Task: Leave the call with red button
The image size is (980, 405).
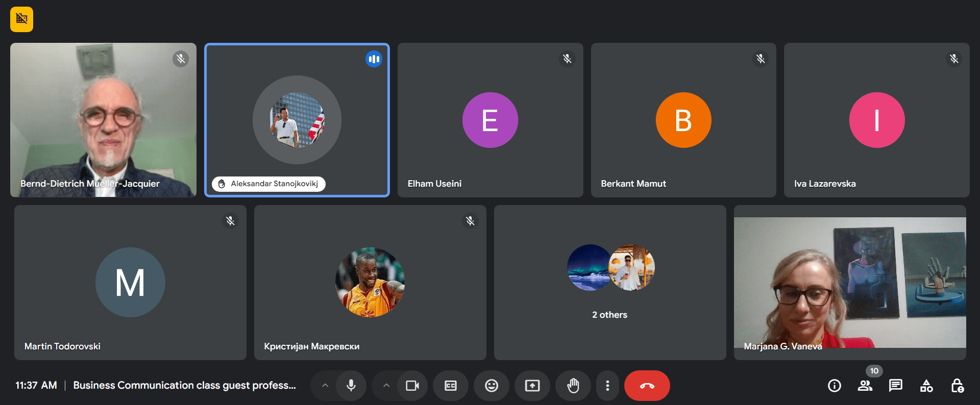Action: [x=647, y=386]
